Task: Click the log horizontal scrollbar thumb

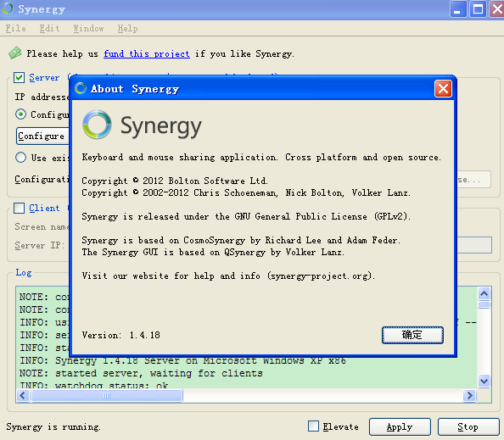Action: tap(107, 395)
